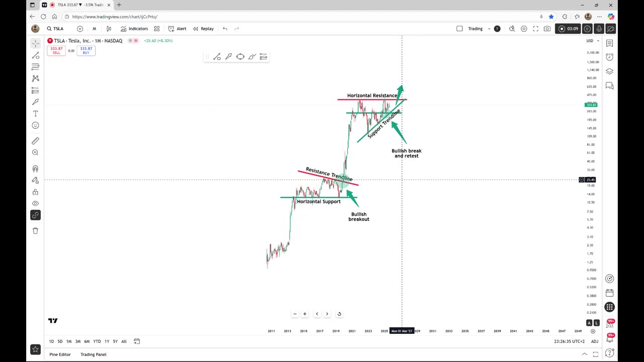This screenshot has height=362, width=644.
Task: Open the emoji icons tool
Action: [35, 125]
